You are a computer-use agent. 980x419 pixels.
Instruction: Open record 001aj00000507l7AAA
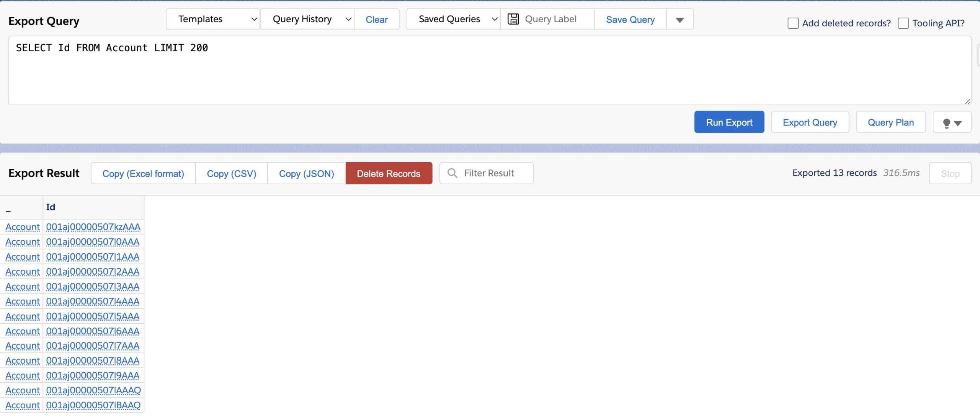pyautogui.click(x=93, y=346)
